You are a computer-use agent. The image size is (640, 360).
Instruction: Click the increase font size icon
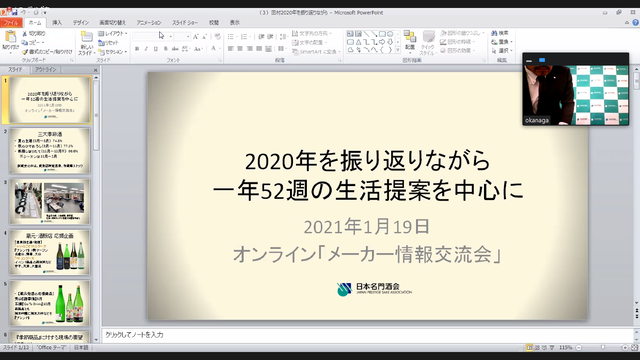click(196, 37)
